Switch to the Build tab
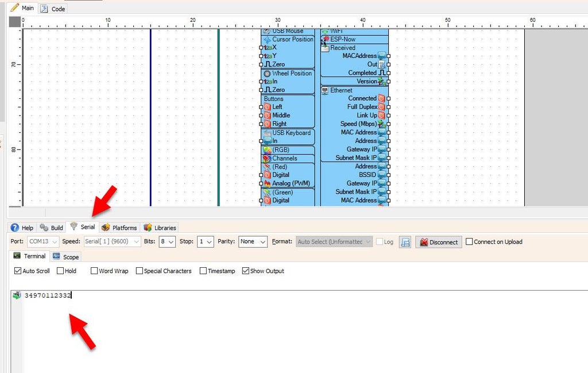This screenshot has width=588, height=373. (51, 228)
